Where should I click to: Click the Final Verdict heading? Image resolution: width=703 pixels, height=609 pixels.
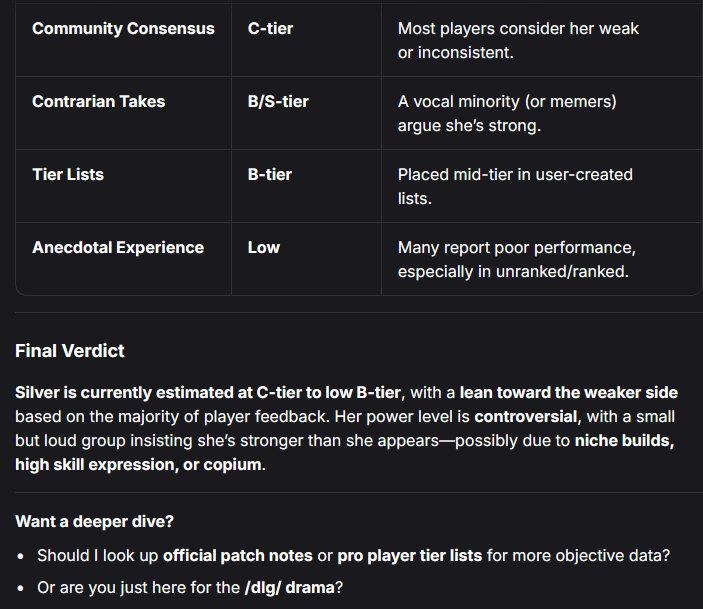pyautogui.click(x=69, y=351)
